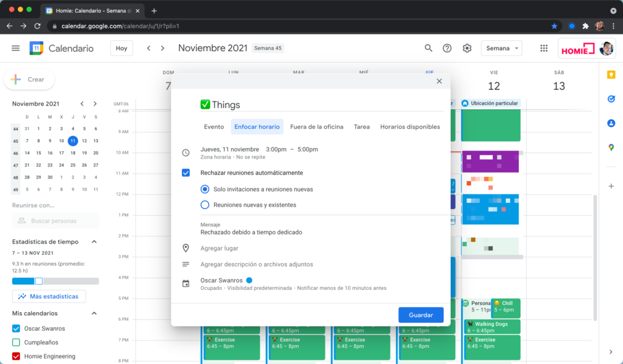623x364 pixels.
Task: Focus the Buscar personas field
Action: coord(55,221)
